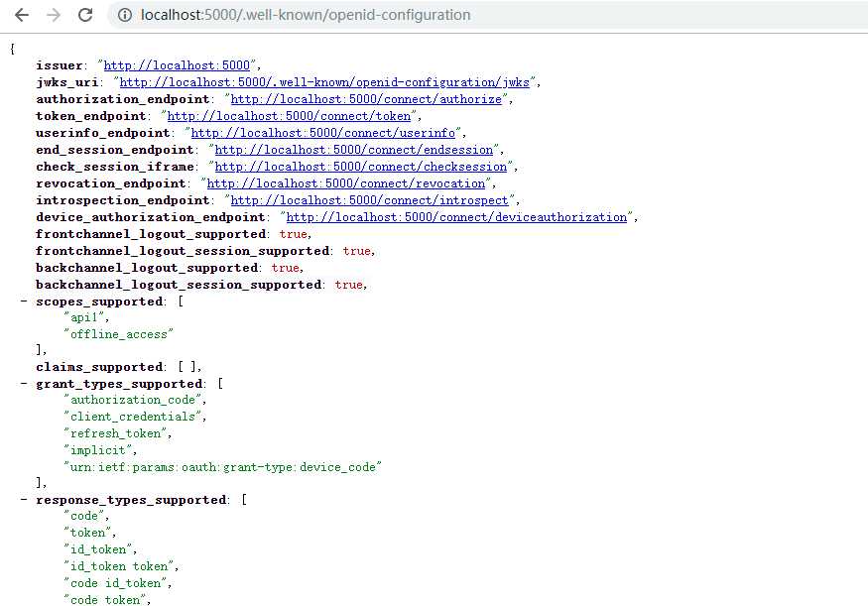Open the connect/userinfo endpoint link
This screenshot has height=606, width=868.
(322, 133)
